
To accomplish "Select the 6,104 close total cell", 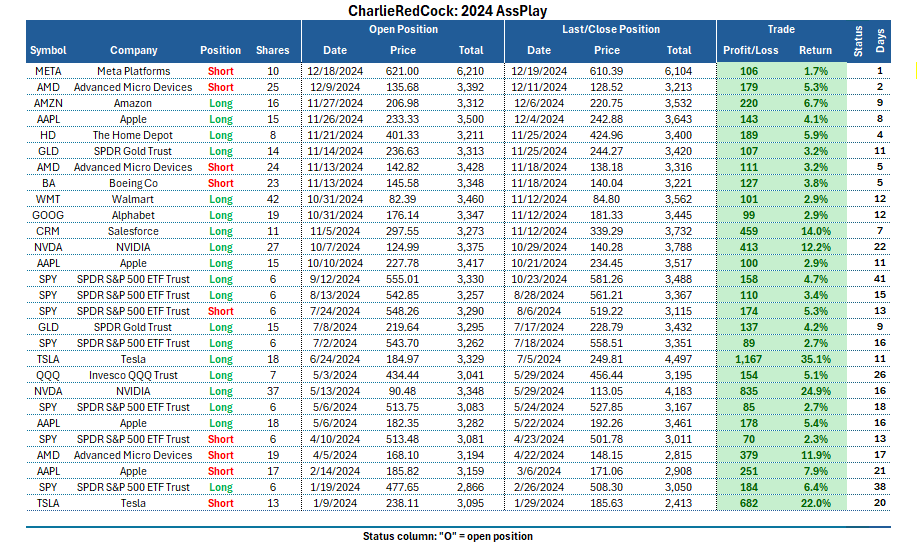I will coord(678,71).
